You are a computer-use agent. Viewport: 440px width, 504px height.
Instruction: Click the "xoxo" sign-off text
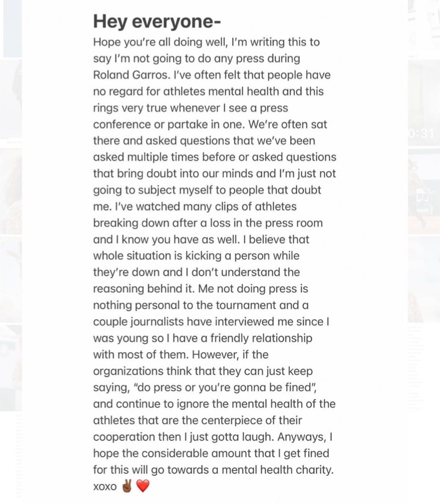click(105, 486)
